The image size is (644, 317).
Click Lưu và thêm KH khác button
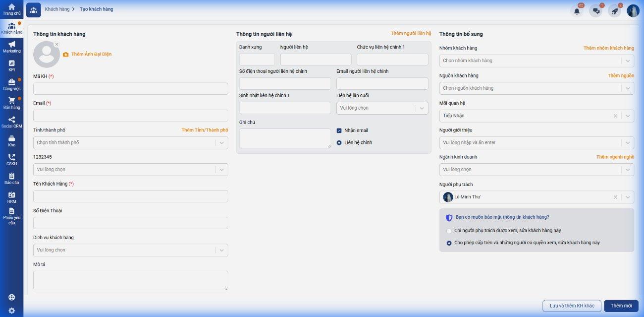click(x=572, y=306)
